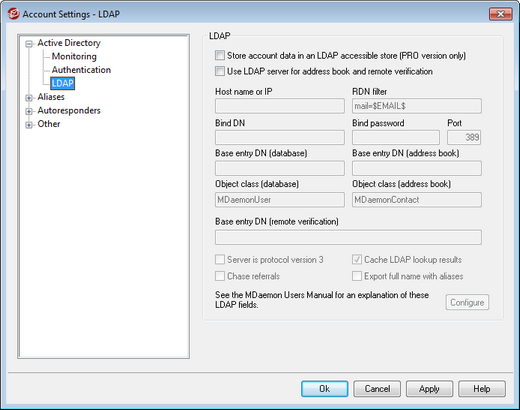Select Monitoring in the tree
520x410 pixels.
click(74, 56)
